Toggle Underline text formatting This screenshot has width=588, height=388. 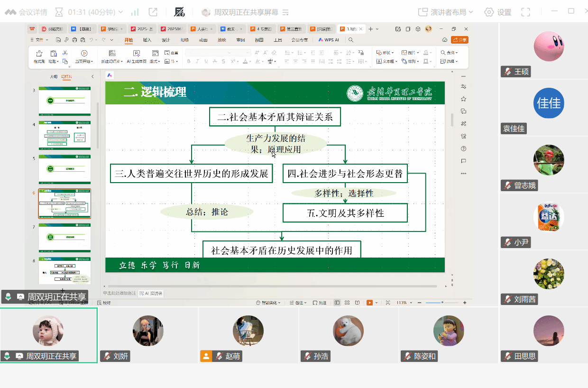(x=206, y=62)
